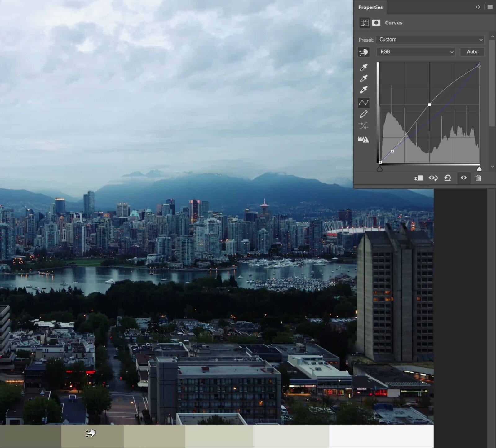The height and width of the screenshot is (448, 496).
Task: Click the view previous state icon
Action: coord(433,178)
